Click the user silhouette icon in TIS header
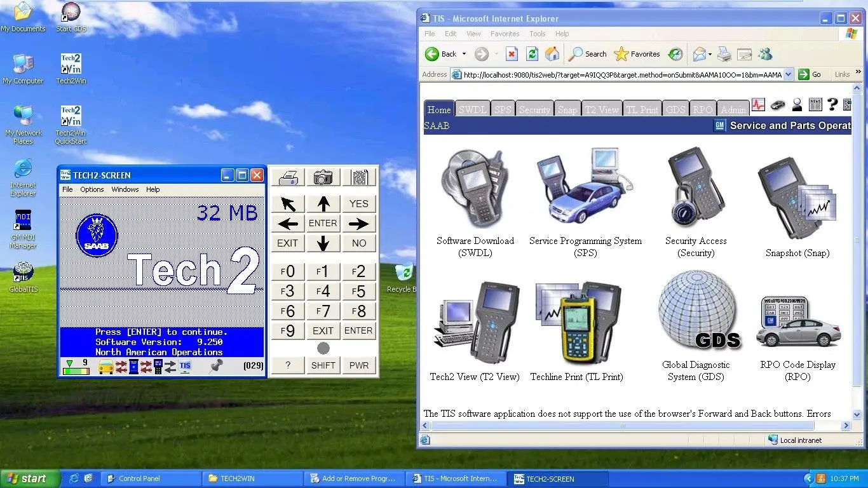Screen dimensions: 868x488 pos(797,105)
